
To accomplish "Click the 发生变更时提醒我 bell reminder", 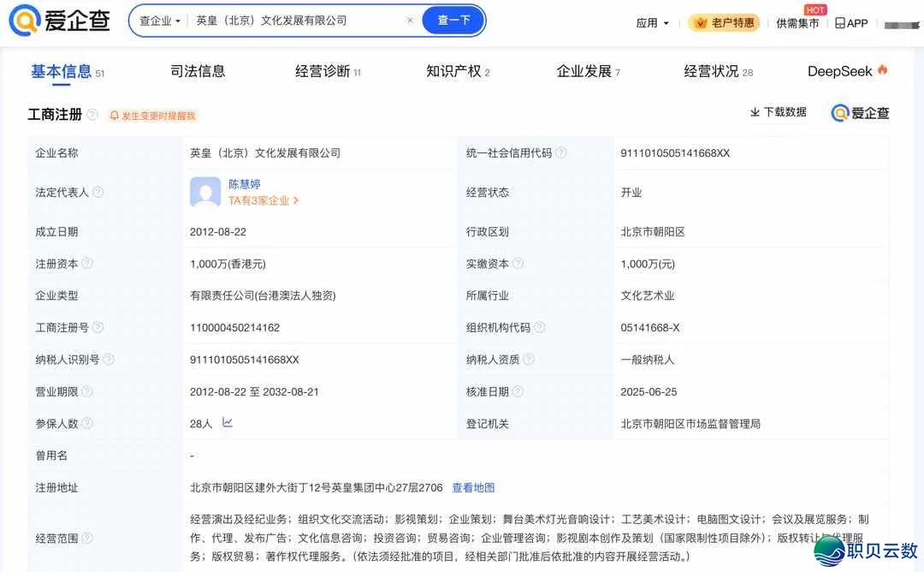I will (x=152, y=116).
